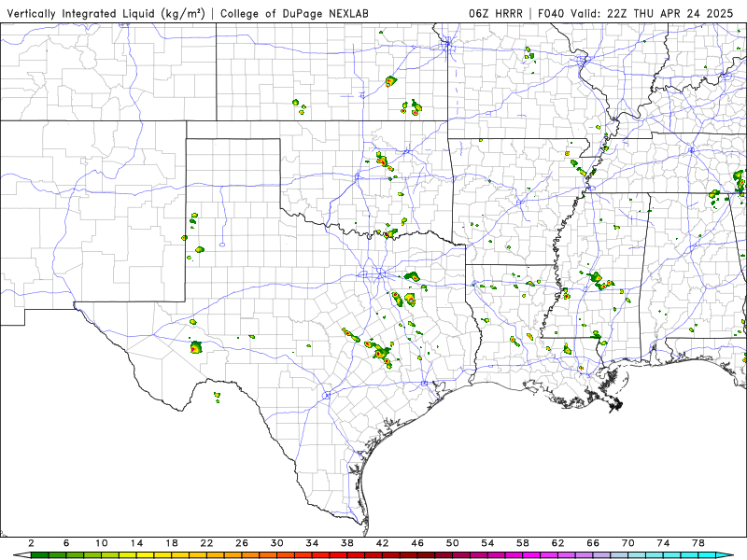Click the '10' label on the color scale
Image resolution: width=747 pixels, height=560 pixels.
(102, 543)
